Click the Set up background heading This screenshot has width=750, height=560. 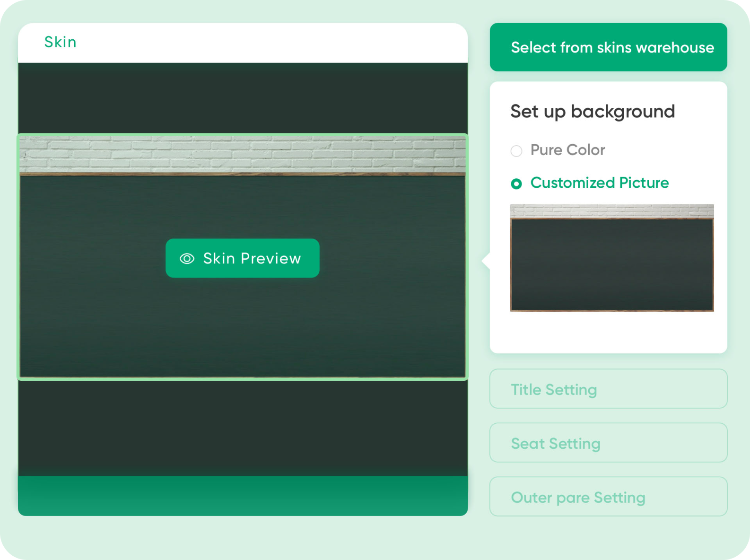point(592,112)
